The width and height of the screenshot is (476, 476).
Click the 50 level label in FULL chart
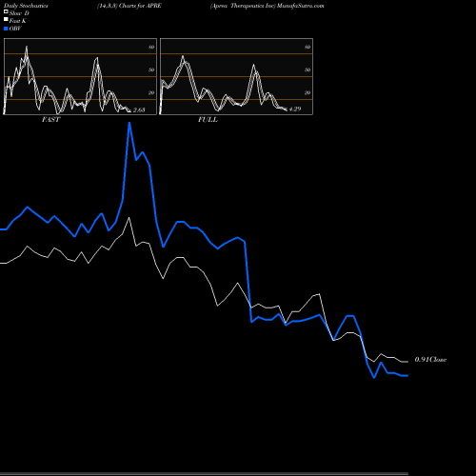[307, 69]
